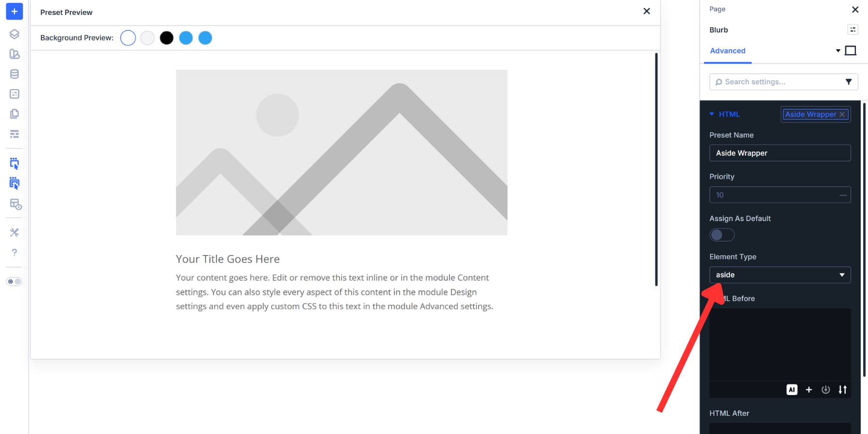Select Blurb in the settings breadcrumb
The width and height of the screenshot is (868, 434).
point(719,29)
